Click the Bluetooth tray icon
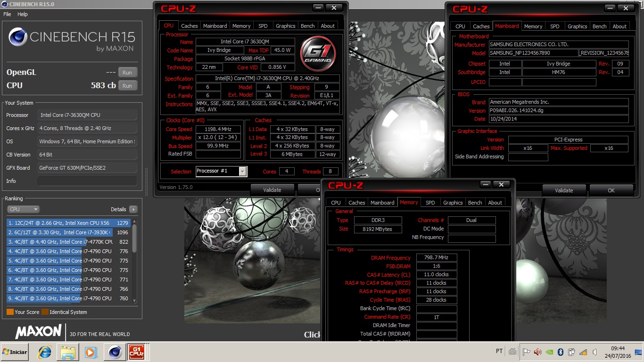Viewport: 644px width, 362px height. point(561,352)
